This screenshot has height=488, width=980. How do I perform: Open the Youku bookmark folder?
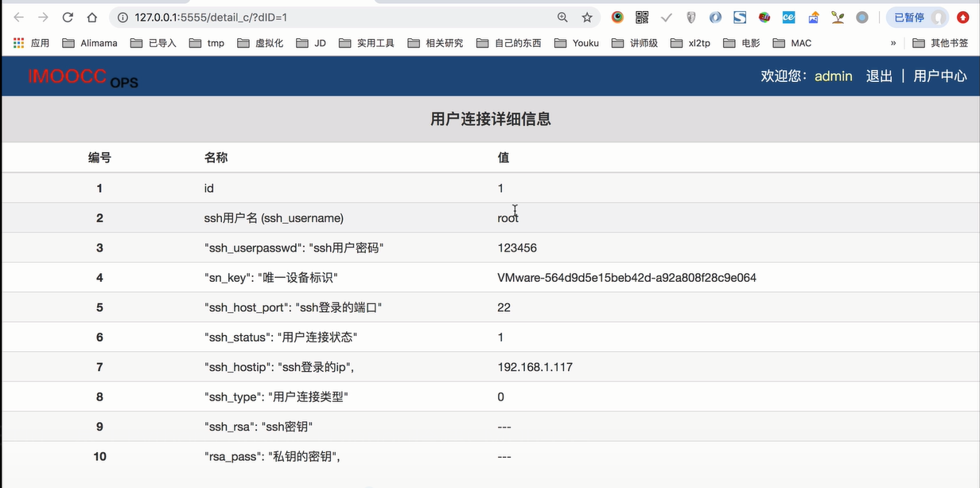point(577,43)
